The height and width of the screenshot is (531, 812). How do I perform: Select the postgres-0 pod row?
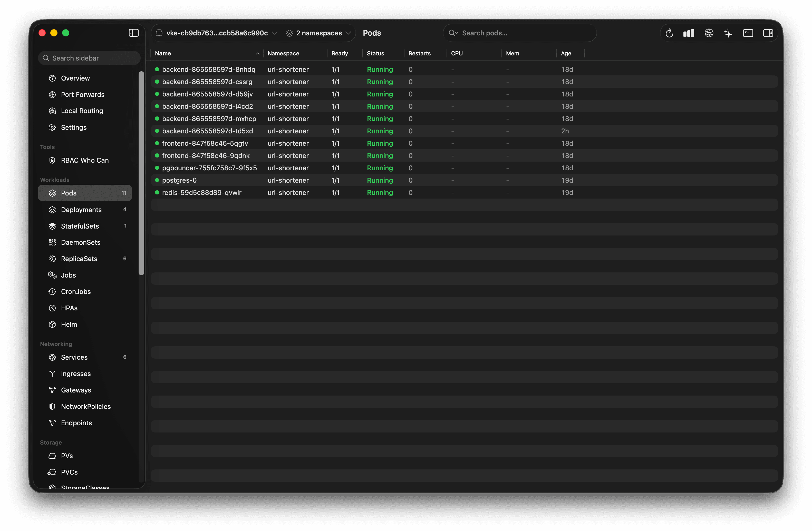click(464, 180)
